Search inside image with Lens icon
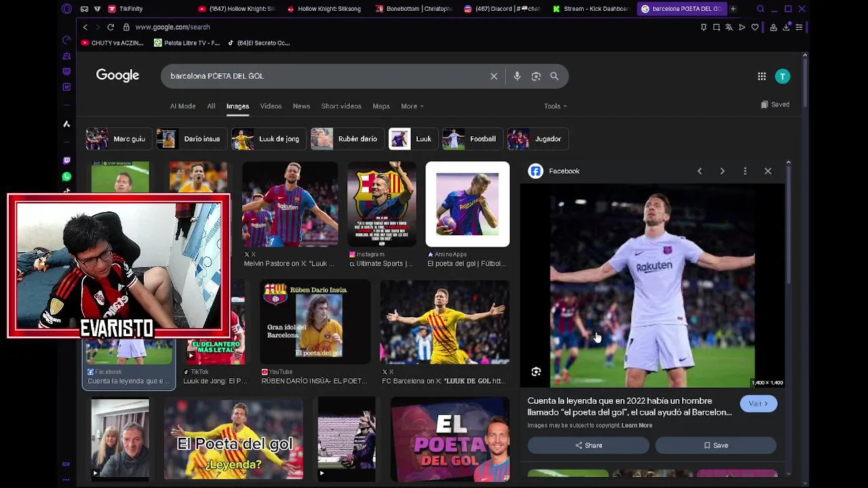 click(536, 371)
